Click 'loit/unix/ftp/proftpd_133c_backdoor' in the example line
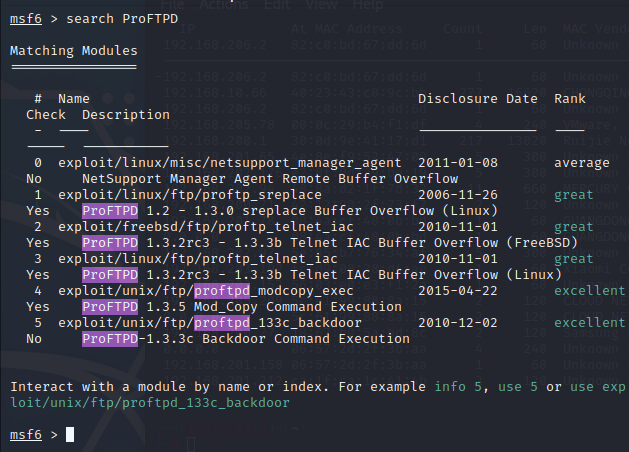The image size is (629, 452). 150,403
